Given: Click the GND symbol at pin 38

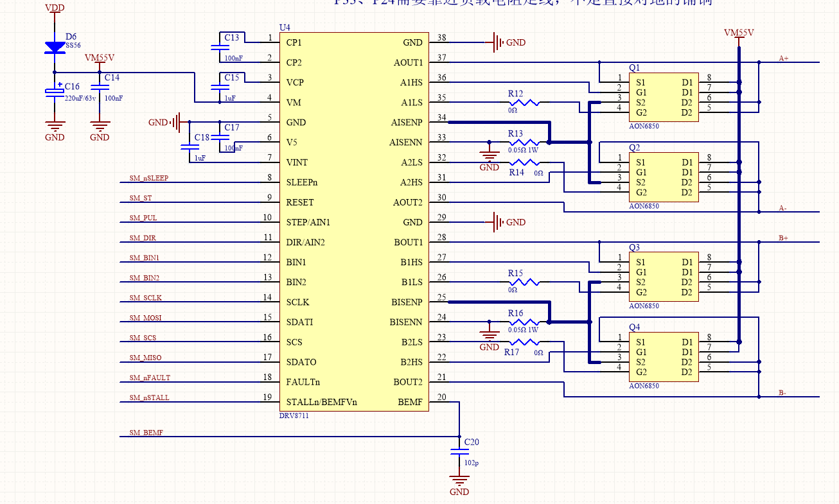Looking at the screenshot, I should (498, 42).
